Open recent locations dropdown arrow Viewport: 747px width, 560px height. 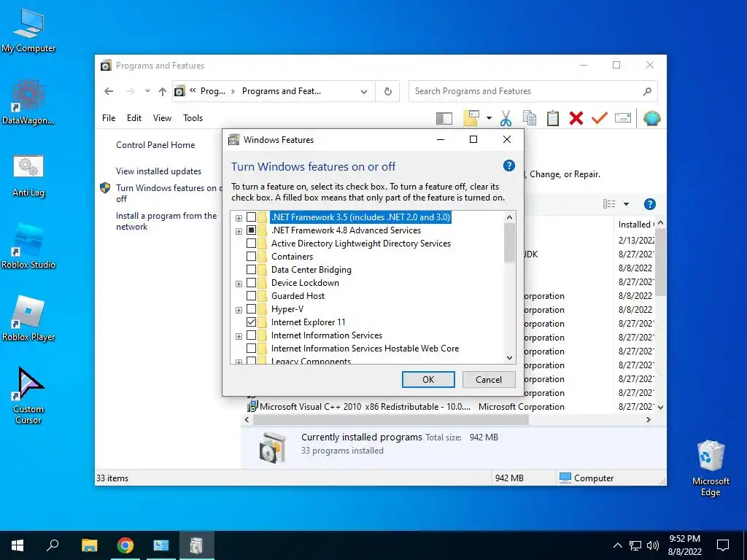click(x=147, y=90)
